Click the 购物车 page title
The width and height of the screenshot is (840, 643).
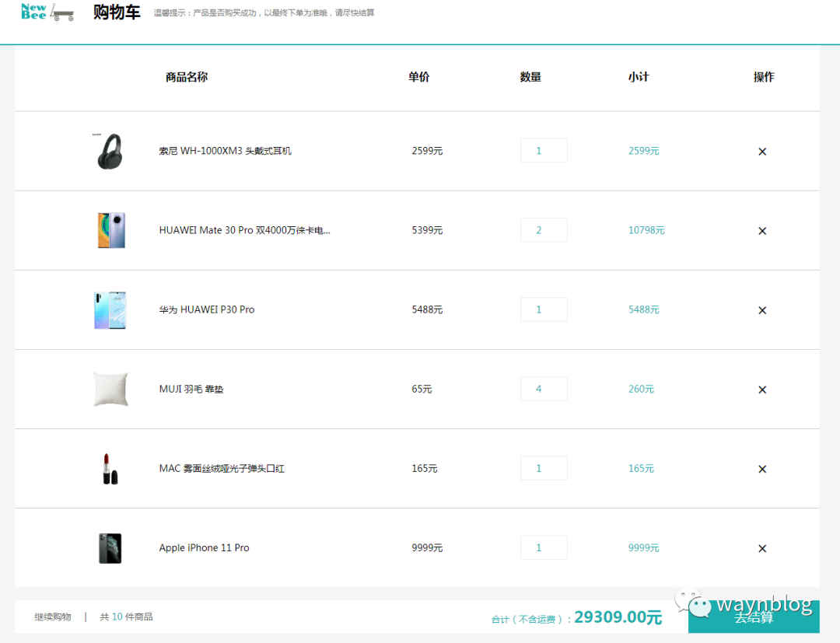pyautogui.click(x=117, y=12)
